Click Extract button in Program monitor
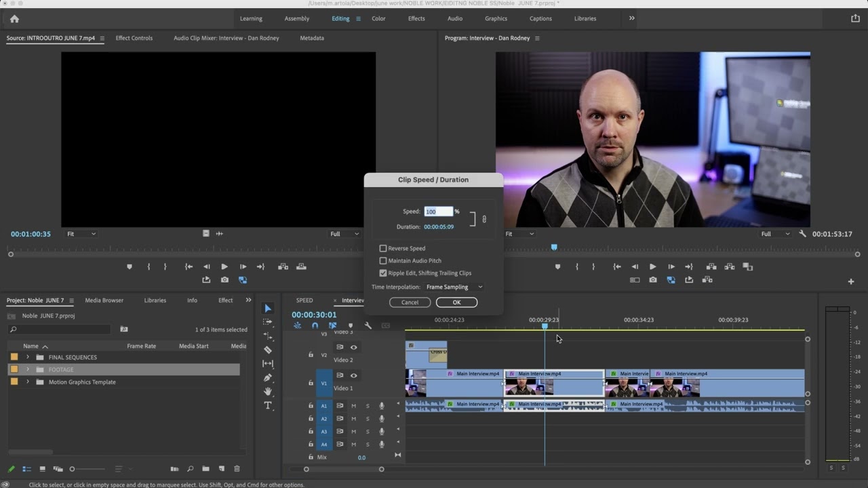The width and height of the screenshot is (868, 488). coord(730,266)
